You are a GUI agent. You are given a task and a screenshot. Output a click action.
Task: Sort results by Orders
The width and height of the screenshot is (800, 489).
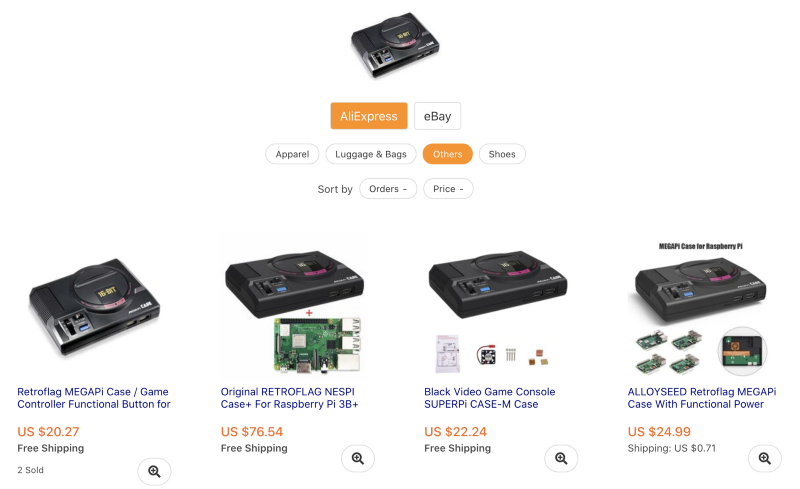pyautogui.click(x=388, y=189)
